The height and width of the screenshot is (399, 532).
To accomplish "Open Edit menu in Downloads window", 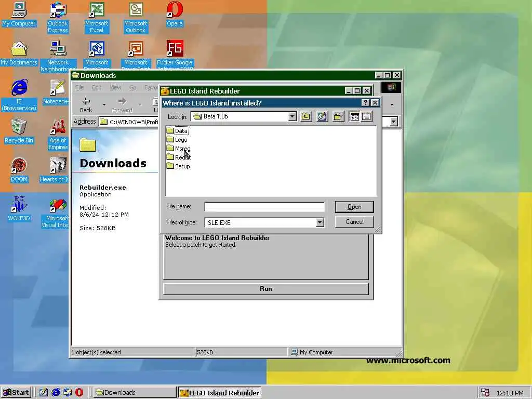I will coord(96,87).
